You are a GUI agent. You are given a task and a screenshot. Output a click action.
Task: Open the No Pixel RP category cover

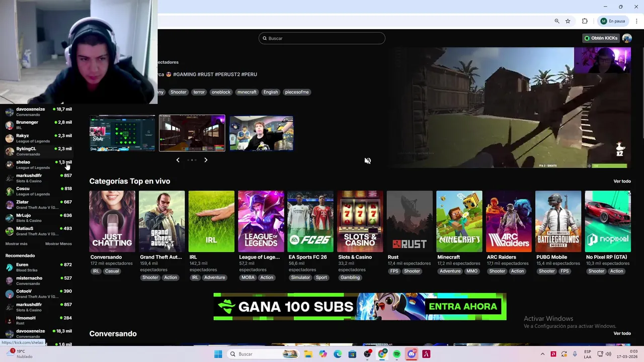click(608, 221)
